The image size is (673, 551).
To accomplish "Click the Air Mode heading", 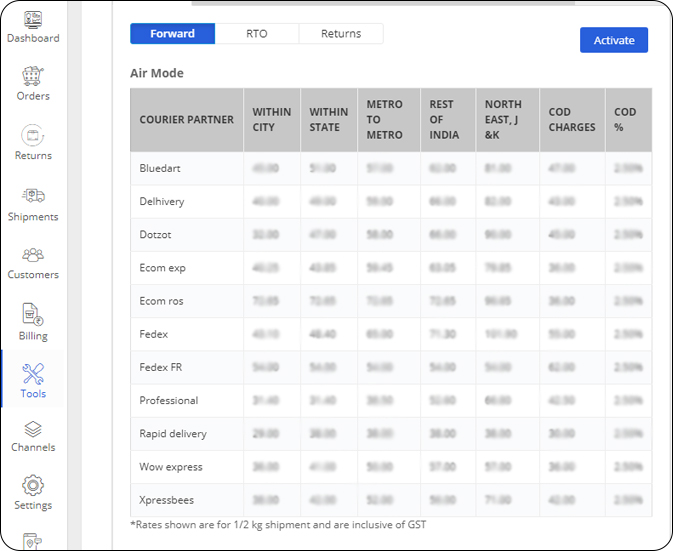I will (x=157, y=73).
